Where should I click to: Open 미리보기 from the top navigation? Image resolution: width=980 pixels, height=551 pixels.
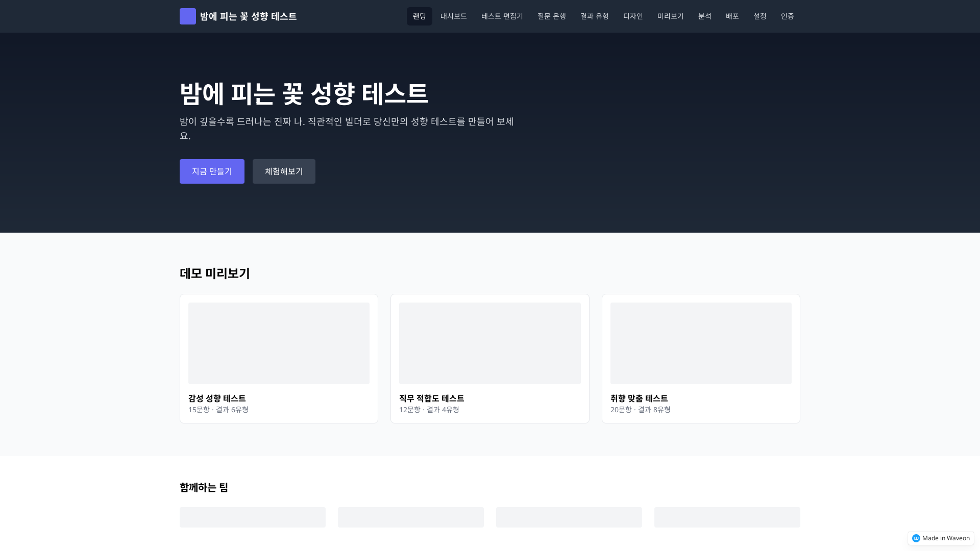tap(670, 16)
